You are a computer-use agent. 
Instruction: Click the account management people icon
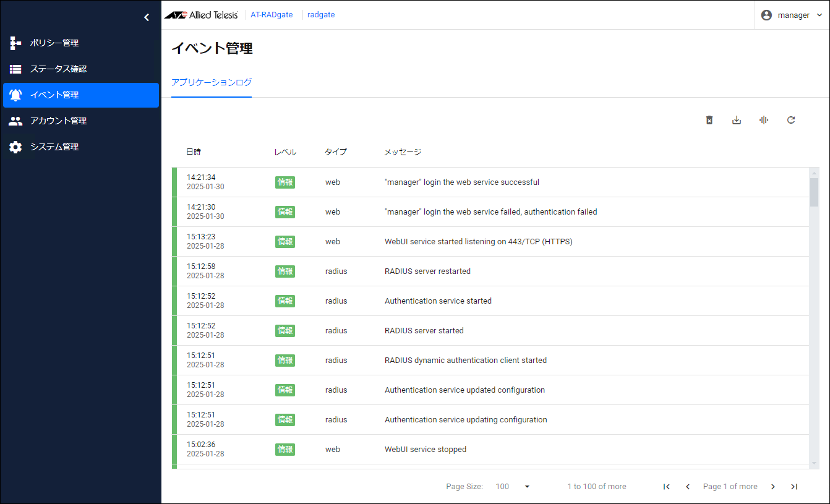click(x=15, y=121)
